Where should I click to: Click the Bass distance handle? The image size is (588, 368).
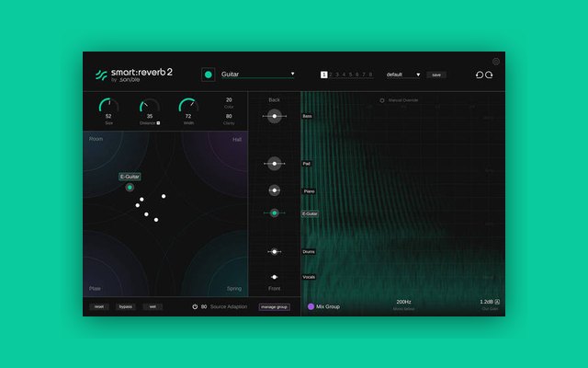(x=275, y=116)
